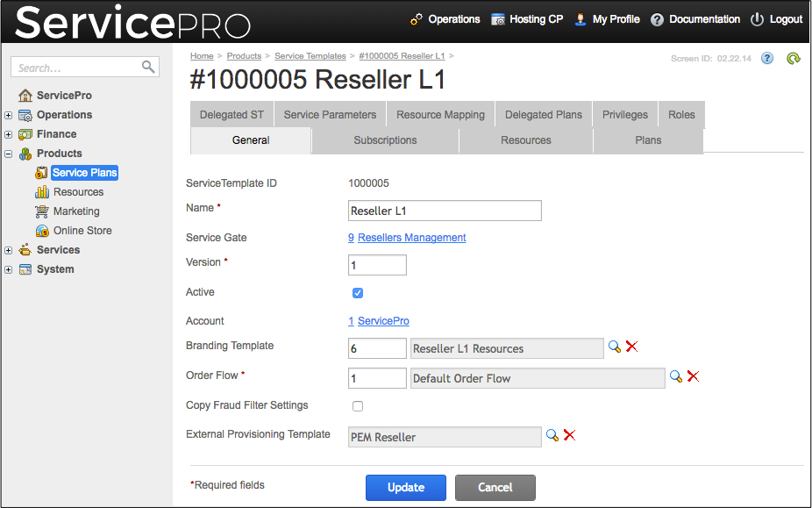Follow the Resellers Management link
Image resolution: width=812 pixels, height=508 pixels.
(x=411, y=238)
